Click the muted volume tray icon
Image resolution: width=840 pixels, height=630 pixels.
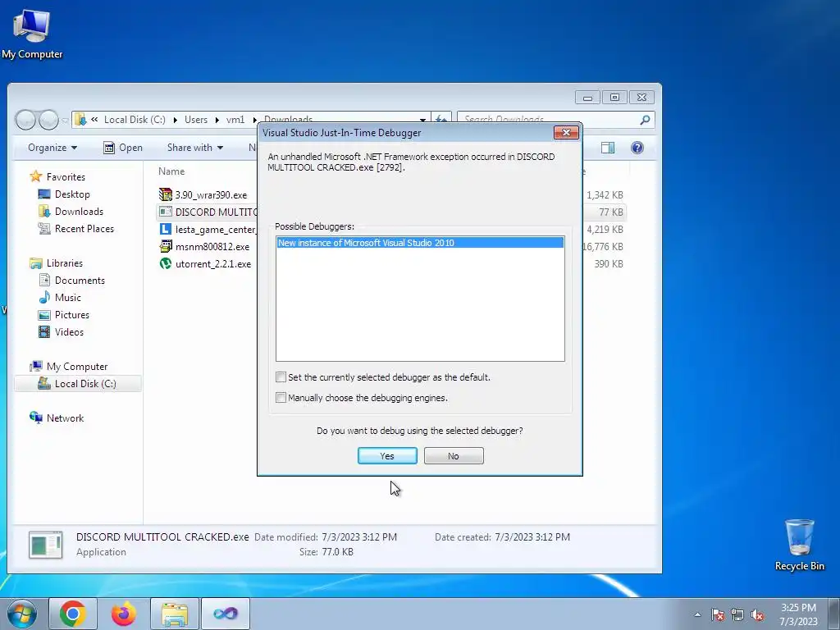[757, 614]
